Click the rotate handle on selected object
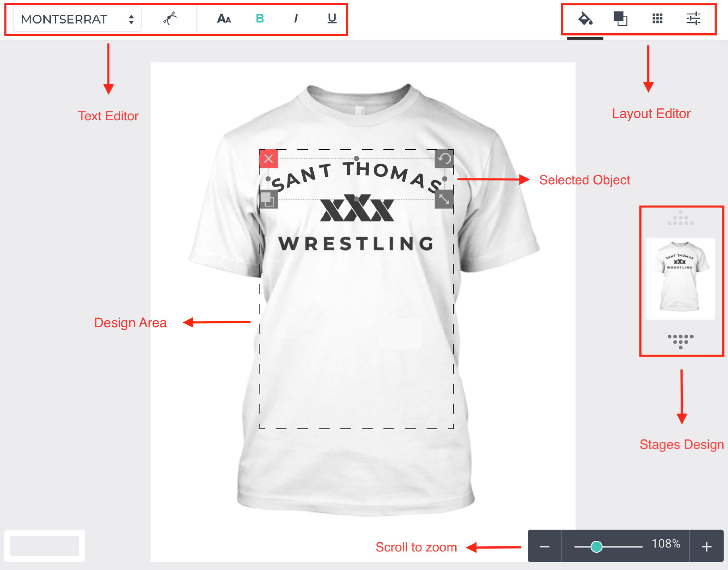This screenshot has width=728, height=570. point(444,159)
